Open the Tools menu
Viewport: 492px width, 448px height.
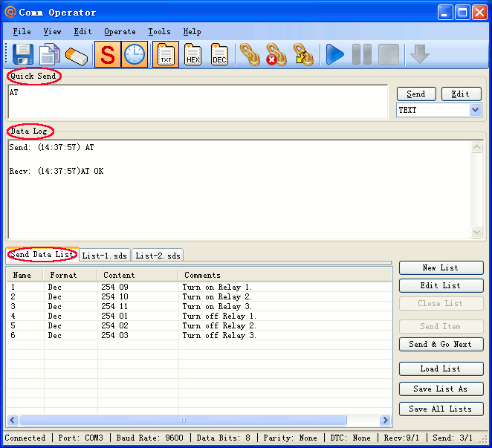pyautogui.click(x=159, y=32)
